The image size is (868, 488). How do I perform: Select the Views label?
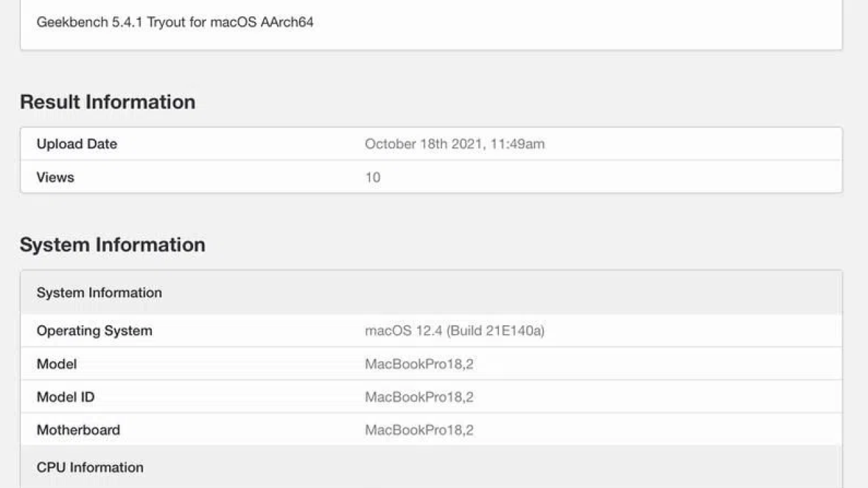(x=55, y=177)
